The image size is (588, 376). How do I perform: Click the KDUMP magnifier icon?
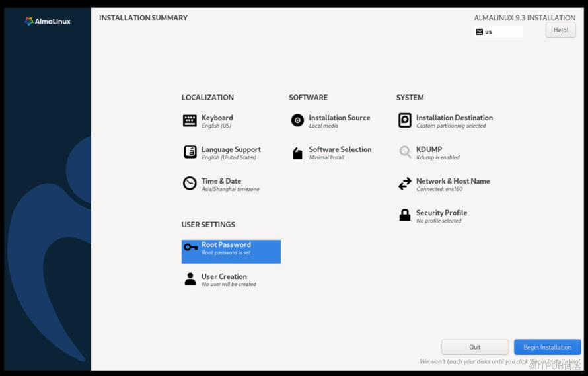click(405, 152)
